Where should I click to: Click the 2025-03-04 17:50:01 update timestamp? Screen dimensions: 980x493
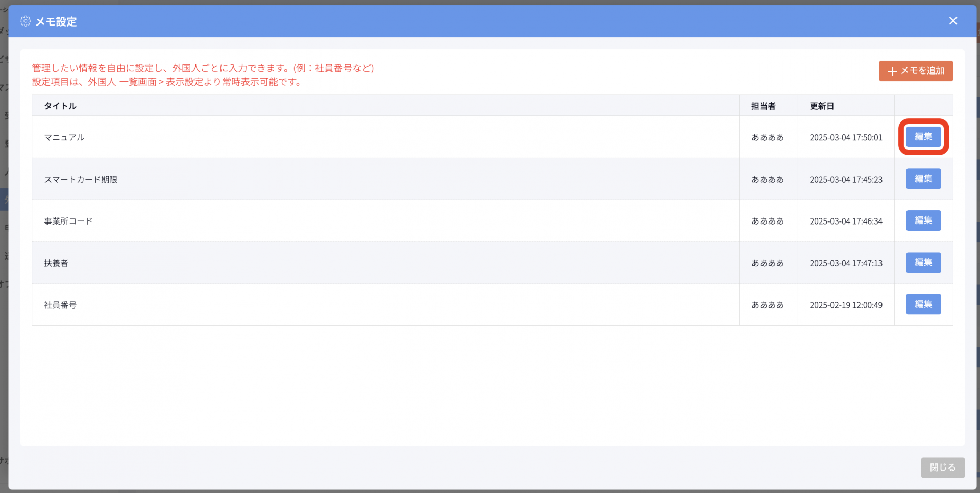846,138
